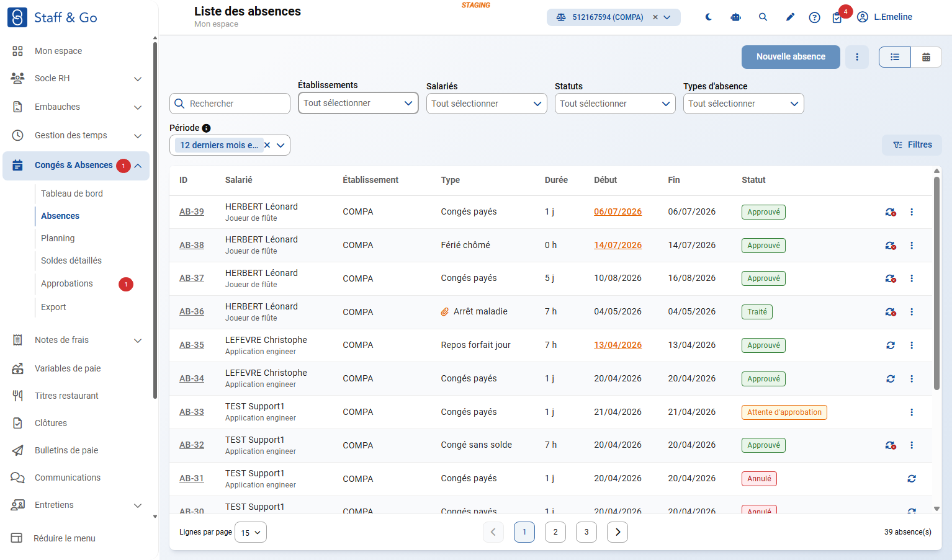Open Approbations submenu item
Image resolution: width=952 pixels, height=560 pixels.
[67, 283]
